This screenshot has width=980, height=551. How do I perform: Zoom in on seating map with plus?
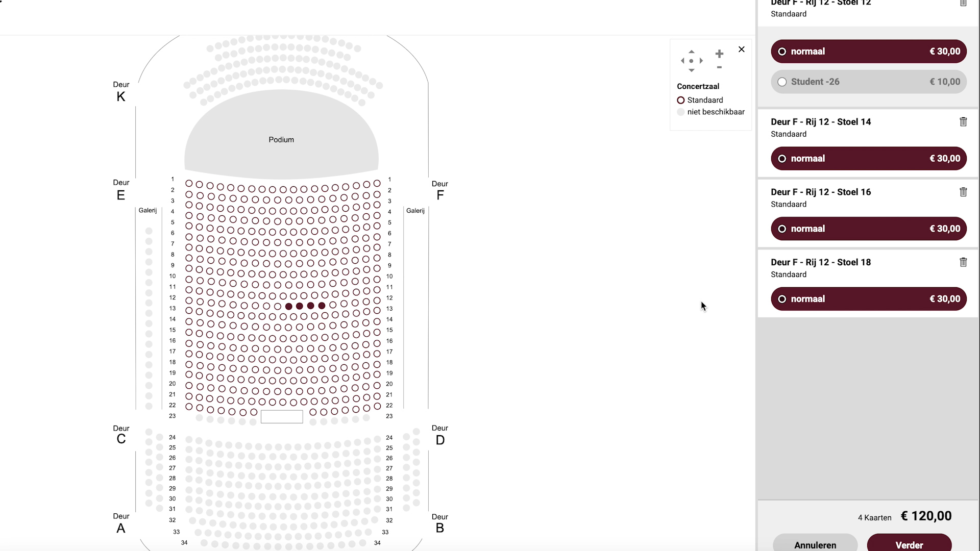point(719,54)
